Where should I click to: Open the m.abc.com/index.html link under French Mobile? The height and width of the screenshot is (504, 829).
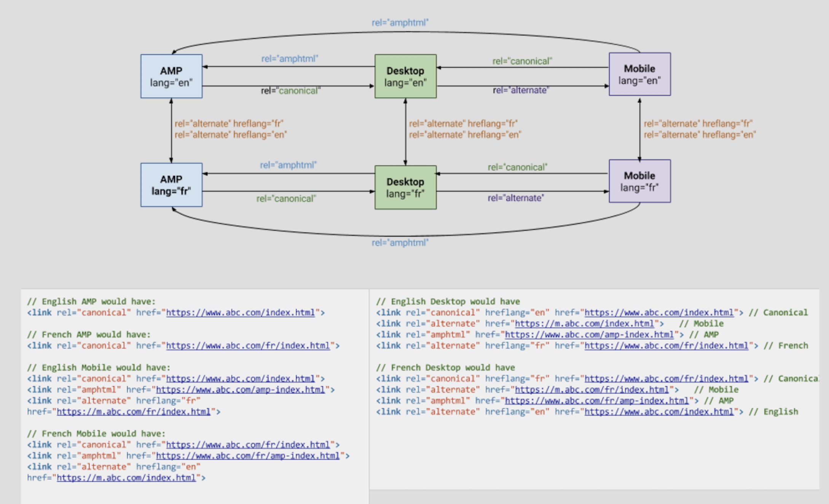126,478
